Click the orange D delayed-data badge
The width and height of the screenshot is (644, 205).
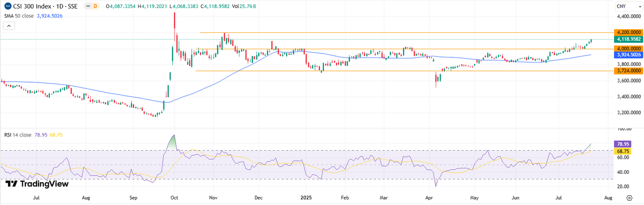94,6
